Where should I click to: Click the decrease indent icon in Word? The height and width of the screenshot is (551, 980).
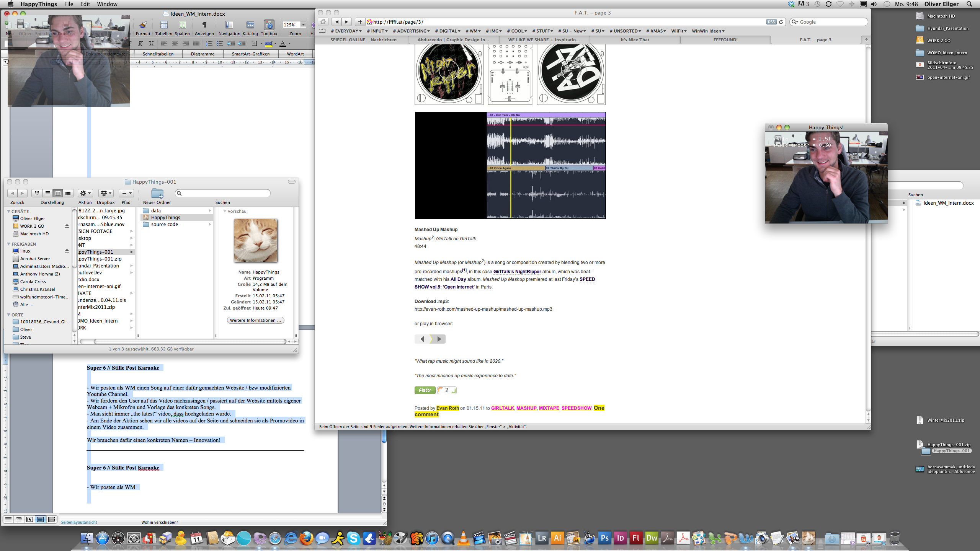231,44
